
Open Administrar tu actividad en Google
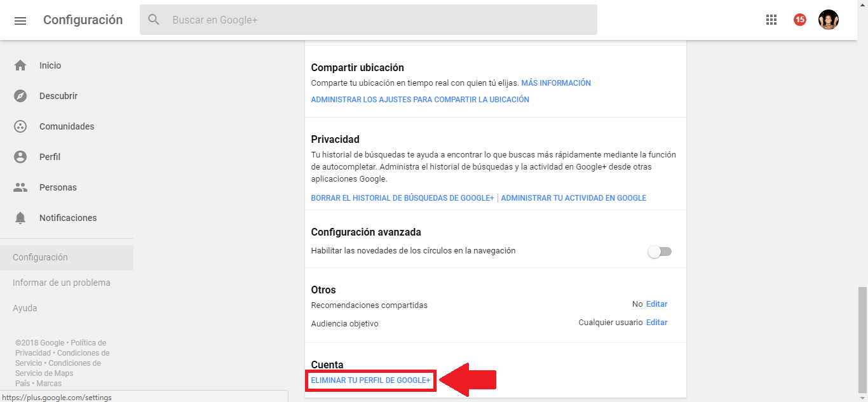click(574, 198)
